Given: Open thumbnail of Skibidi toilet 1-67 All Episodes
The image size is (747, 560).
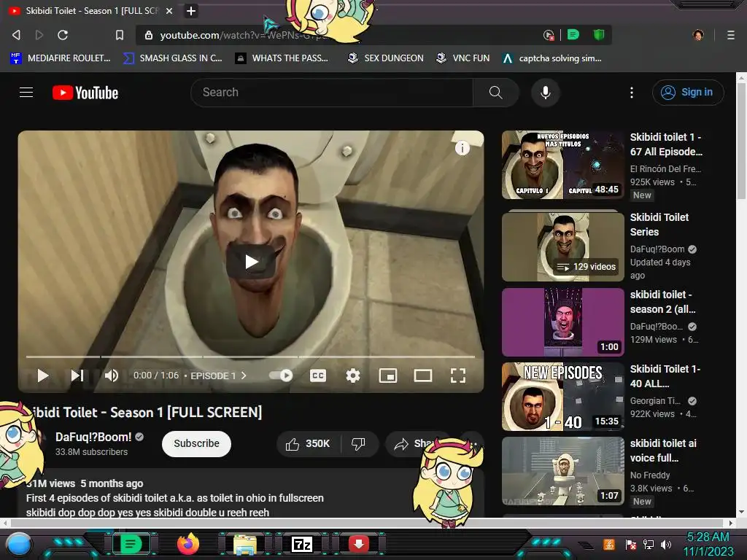Looking at the screenshot, I should (x=563, y=165).
